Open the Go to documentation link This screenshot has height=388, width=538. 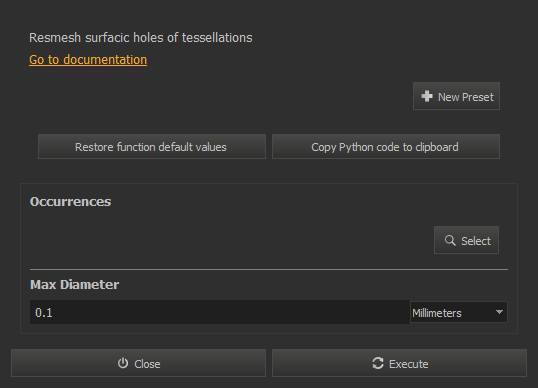(88, 60)
